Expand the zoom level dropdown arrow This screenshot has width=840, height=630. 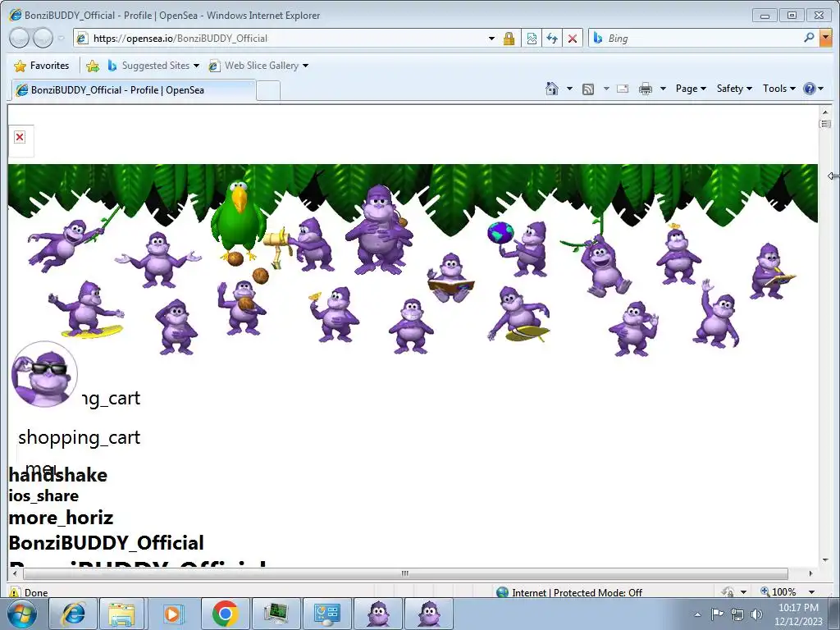pyautogui.click(x=811, y=592)
